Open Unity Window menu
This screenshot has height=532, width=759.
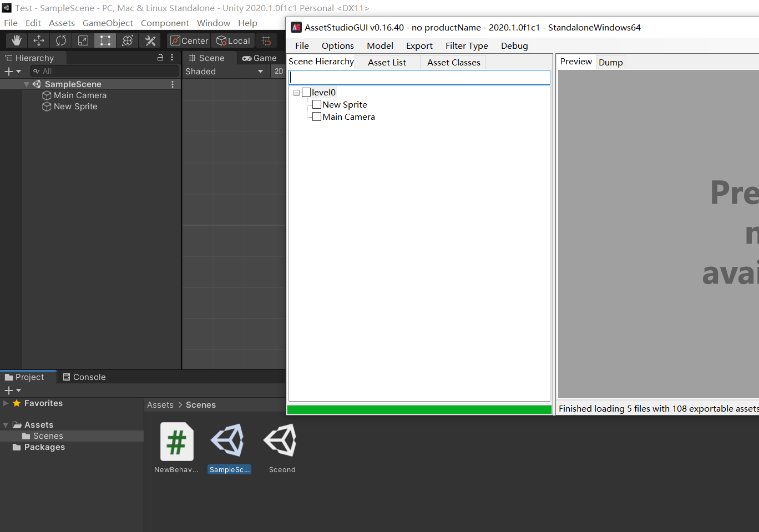coord(214,23)
